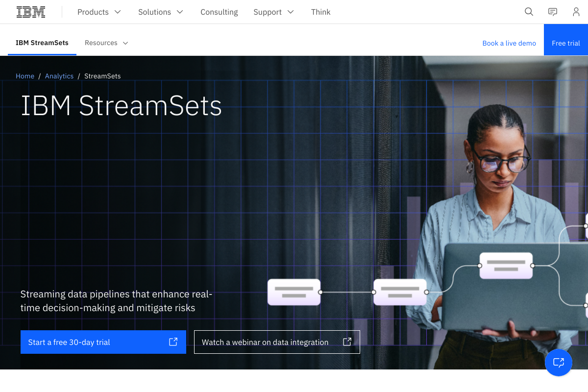Click launch icon on free trial button
Image resolution: width=588 pixels, height=392 pixels.
pos(173,342)
